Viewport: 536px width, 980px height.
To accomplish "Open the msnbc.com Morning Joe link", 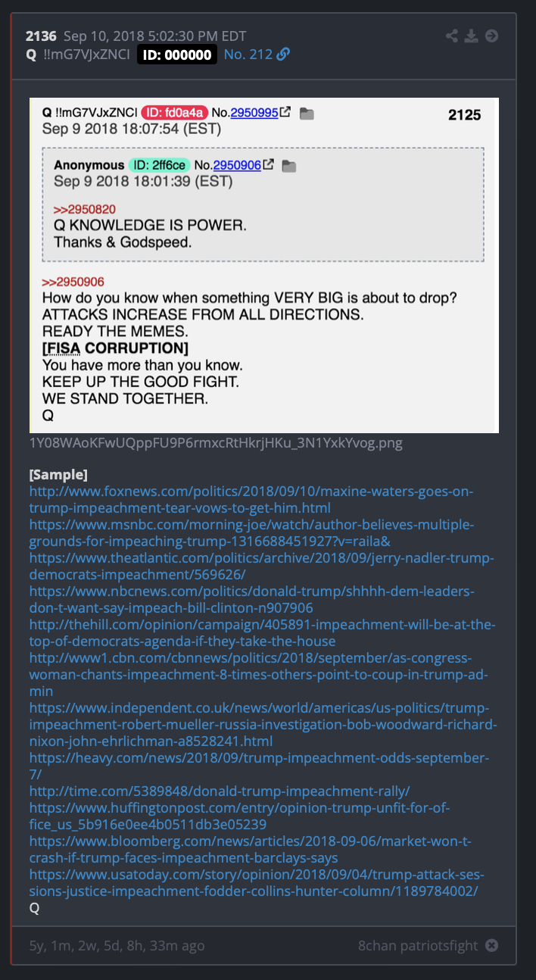I will (251, 533).
